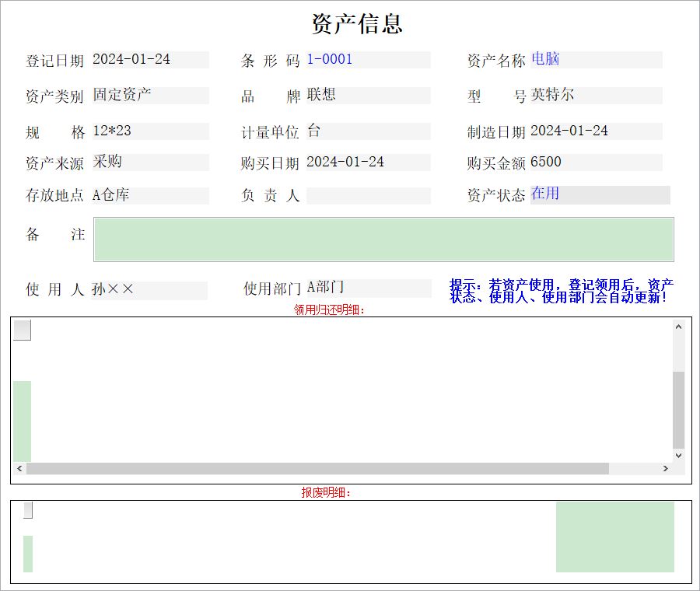Click the 领用归还明细 scroll up arrow

click(678, 327)
